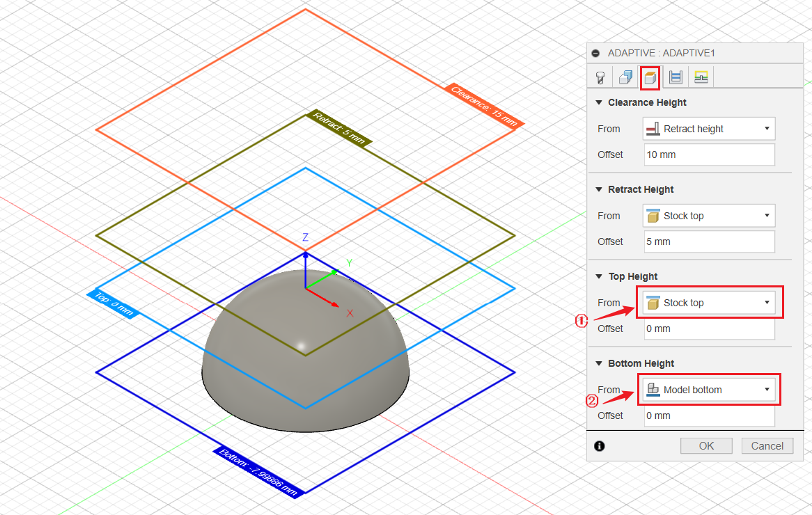Open the Clearance Height From dropdown

point(708,129)
